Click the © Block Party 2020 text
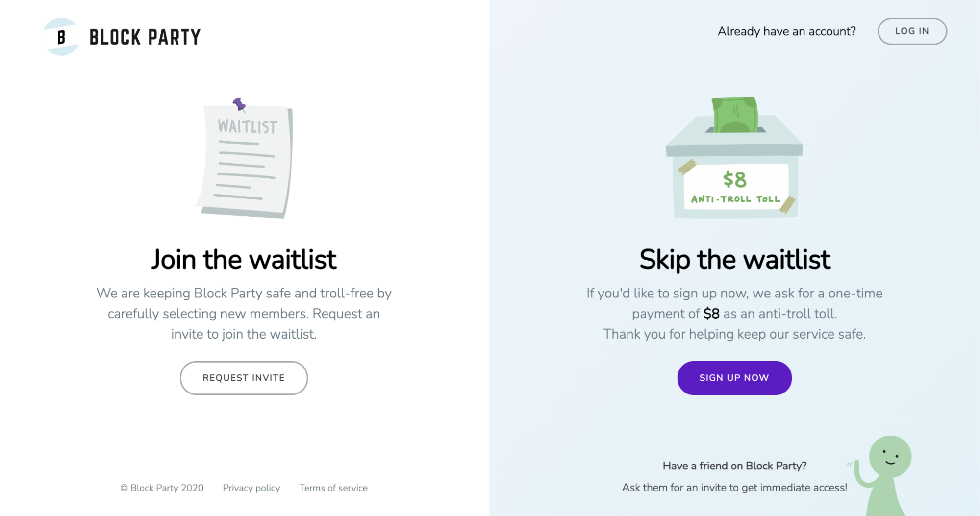This screenshot has width=980, height=516. [x=162, y=488]
